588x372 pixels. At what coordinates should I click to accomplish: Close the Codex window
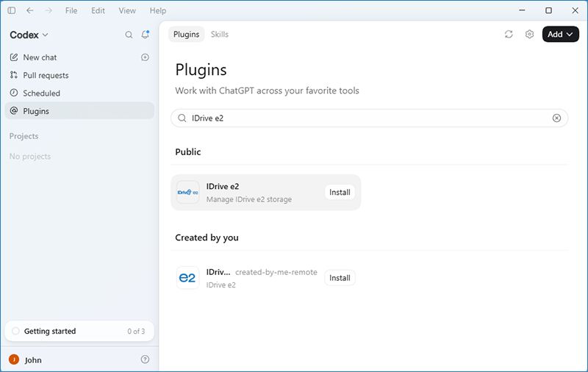click(x=576, y=10)
